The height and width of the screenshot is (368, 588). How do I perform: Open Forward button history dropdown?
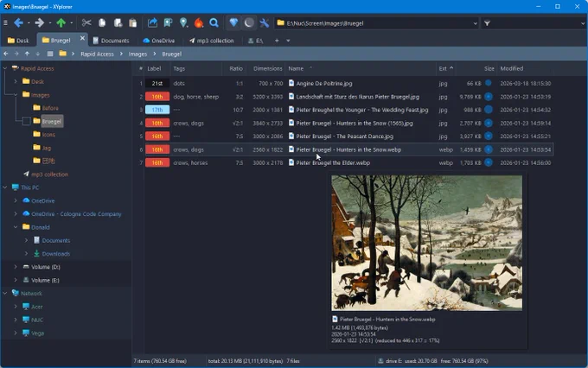(50, 23)
